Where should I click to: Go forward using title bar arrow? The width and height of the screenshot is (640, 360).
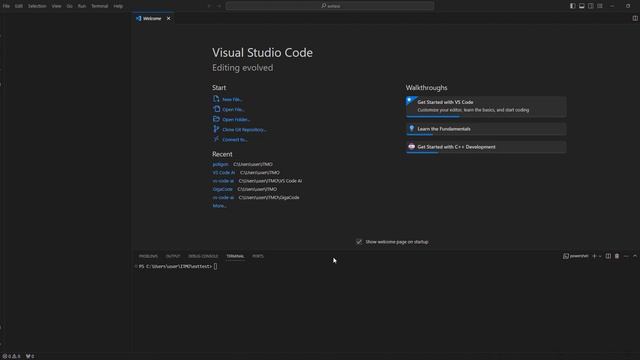(x=219, y=6)
